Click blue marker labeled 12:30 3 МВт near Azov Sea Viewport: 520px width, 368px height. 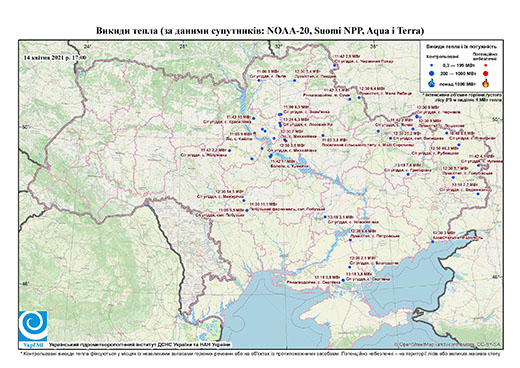click(433, 242)
